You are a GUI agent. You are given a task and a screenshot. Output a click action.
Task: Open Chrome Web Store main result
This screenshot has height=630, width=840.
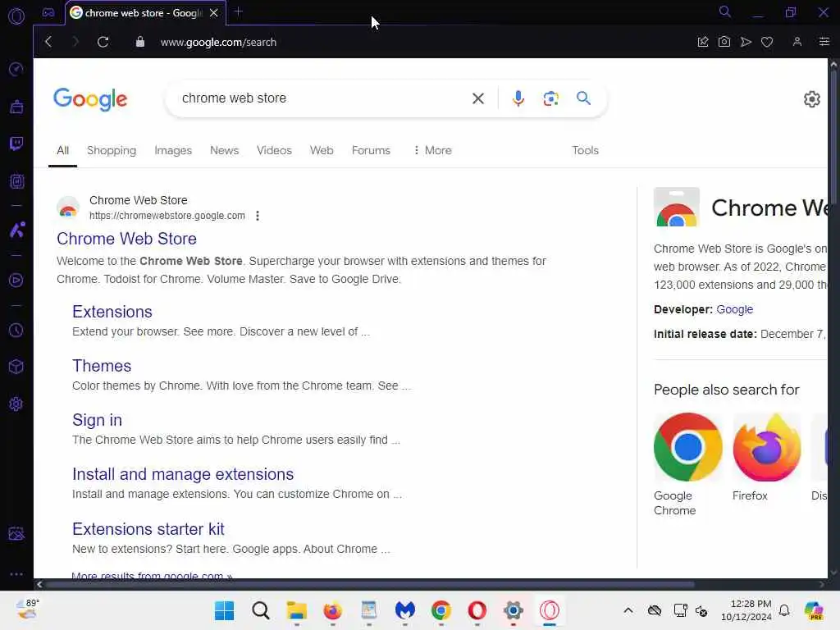coord(126,239)
